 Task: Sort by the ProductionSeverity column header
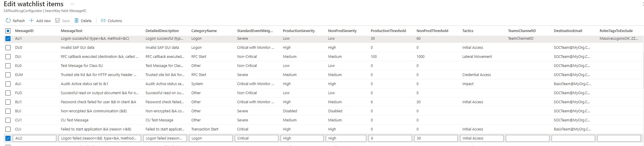[x=299, y=31]
